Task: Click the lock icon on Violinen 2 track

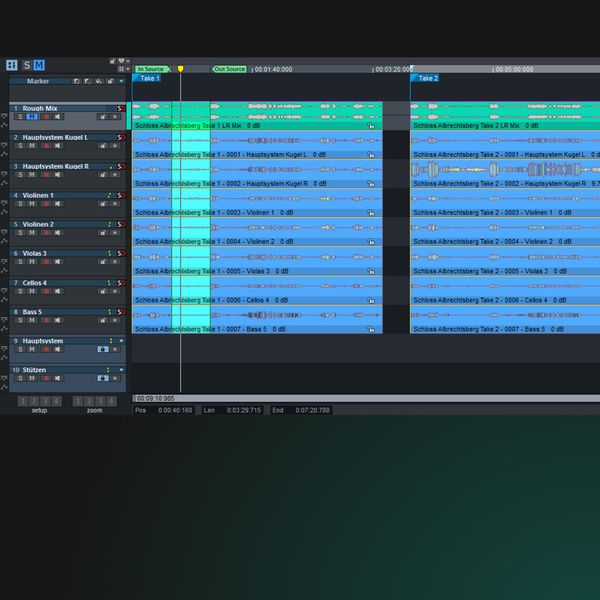Action: pos(103,233)
